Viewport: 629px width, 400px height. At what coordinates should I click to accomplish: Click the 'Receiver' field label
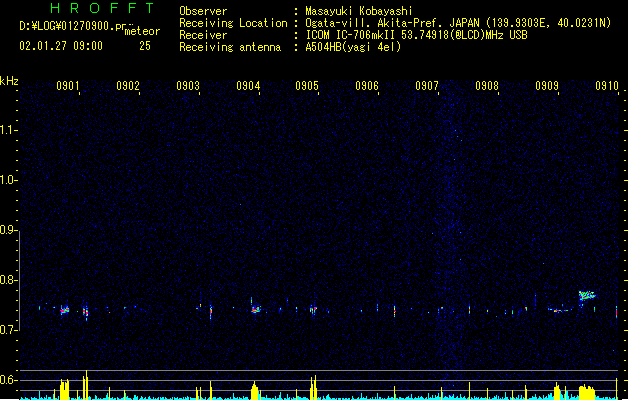click(x=203, y=35)
